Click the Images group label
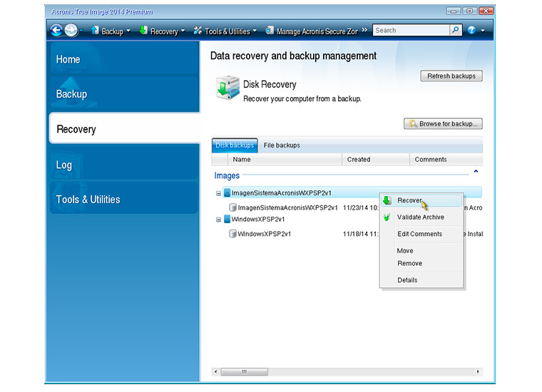 pos(227,175)
